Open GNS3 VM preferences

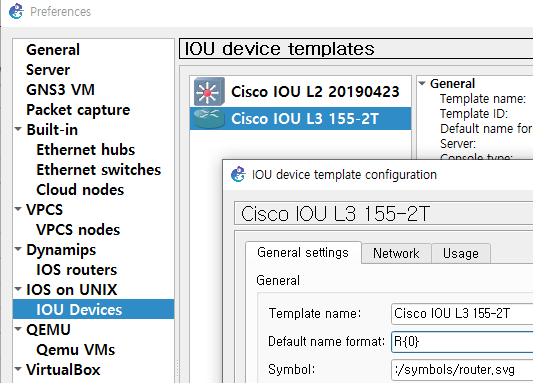click(x=61, y=90)
